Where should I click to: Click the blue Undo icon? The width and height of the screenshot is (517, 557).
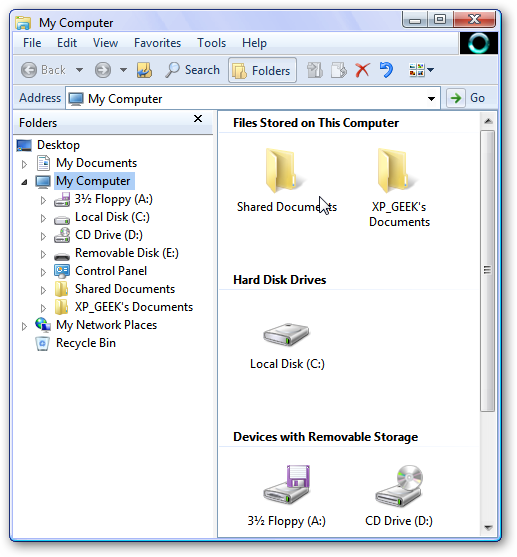386,70
